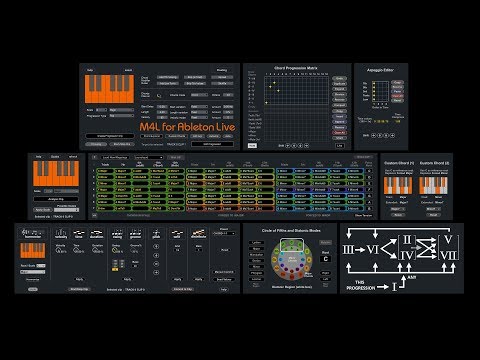The height and width of the screenshot is (360, 480).
Task: Click Copy in Arpeggio Editor
Action: (x=397, y=82)
